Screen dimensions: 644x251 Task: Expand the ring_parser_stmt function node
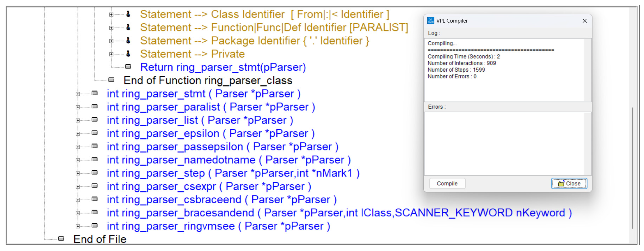pyautogui.click(x=78, y=94)
